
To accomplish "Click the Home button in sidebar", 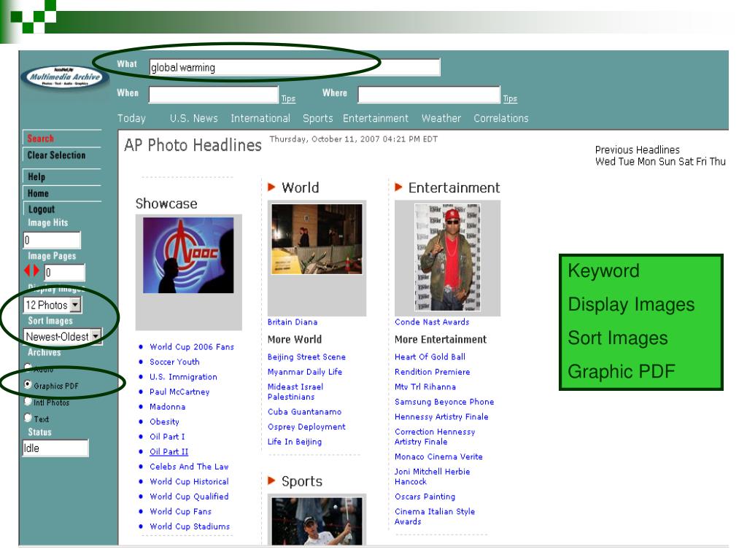I will coord(62,193).
